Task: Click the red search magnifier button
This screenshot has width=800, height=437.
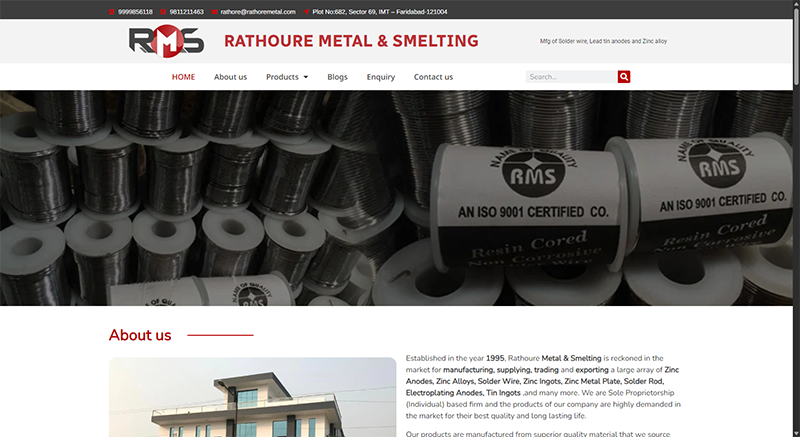Action: [x=623, y=76]
